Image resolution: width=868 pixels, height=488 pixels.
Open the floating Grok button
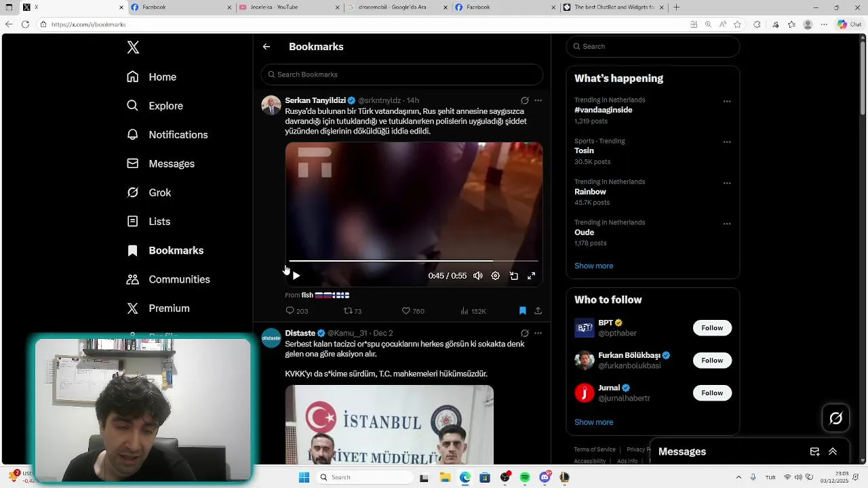coord(836,418)
